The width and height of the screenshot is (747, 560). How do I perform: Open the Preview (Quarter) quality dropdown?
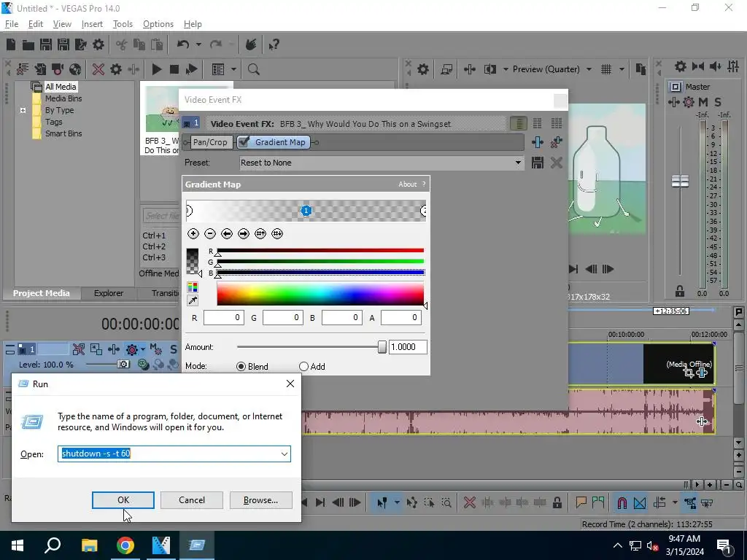click(589, 69)
